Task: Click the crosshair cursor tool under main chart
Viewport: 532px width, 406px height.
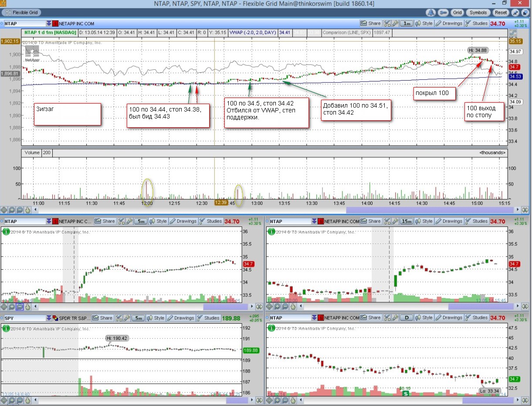Action: [x=4, y=210]
